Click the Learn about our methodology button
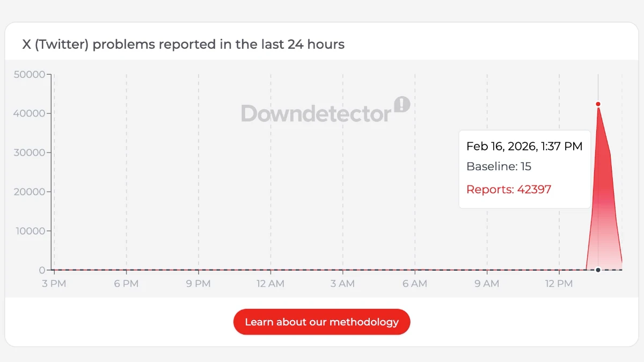644x362 pixels. coord(321,322)
